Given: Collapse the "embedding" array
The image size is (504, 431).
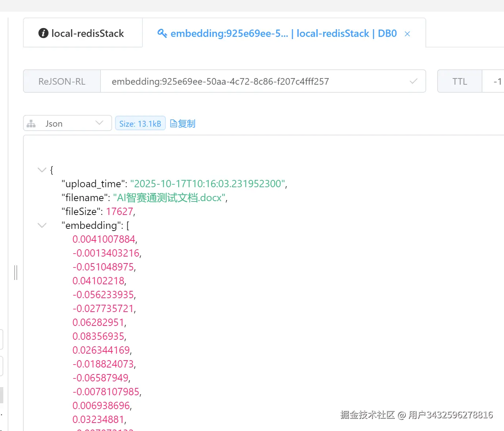Looking at the screenshot, I should click(42, 225).
